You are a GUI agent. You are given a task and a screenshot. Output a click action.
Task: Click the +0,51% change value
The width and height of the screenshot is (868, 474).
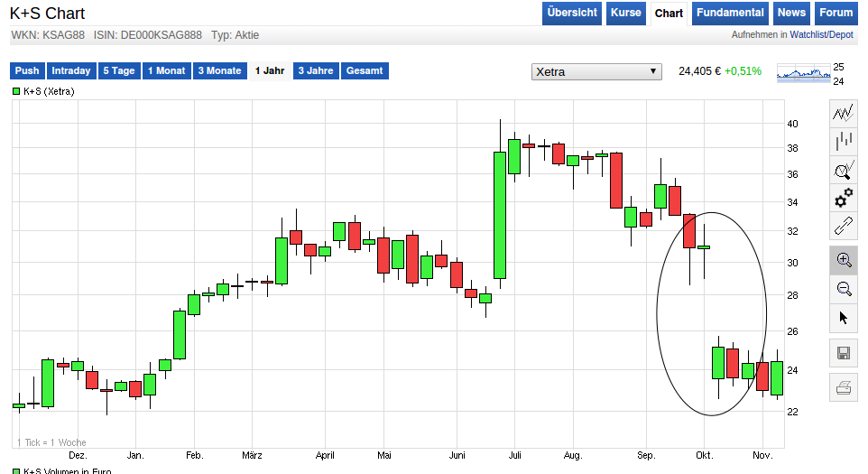point(743,71)
